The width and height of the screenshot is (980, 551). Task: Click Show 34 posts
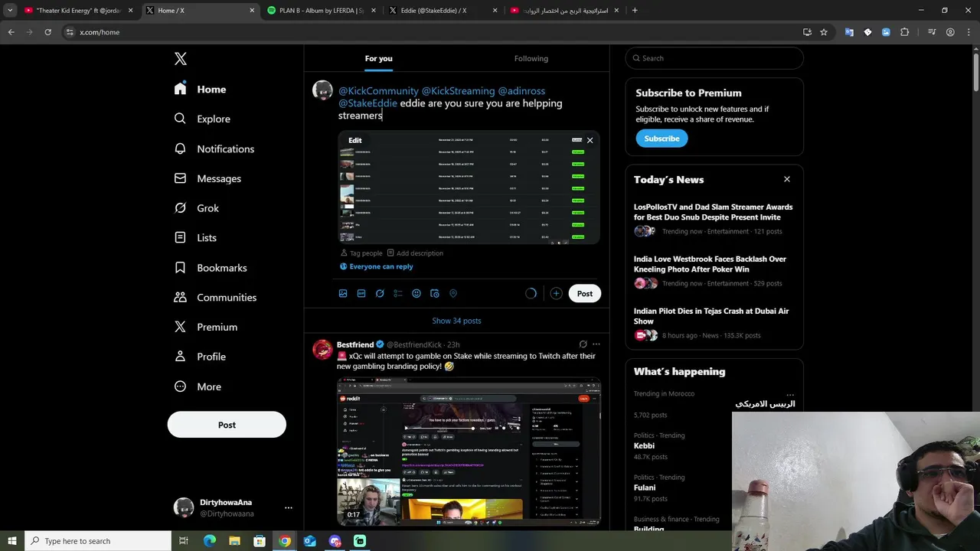(456, 321)
